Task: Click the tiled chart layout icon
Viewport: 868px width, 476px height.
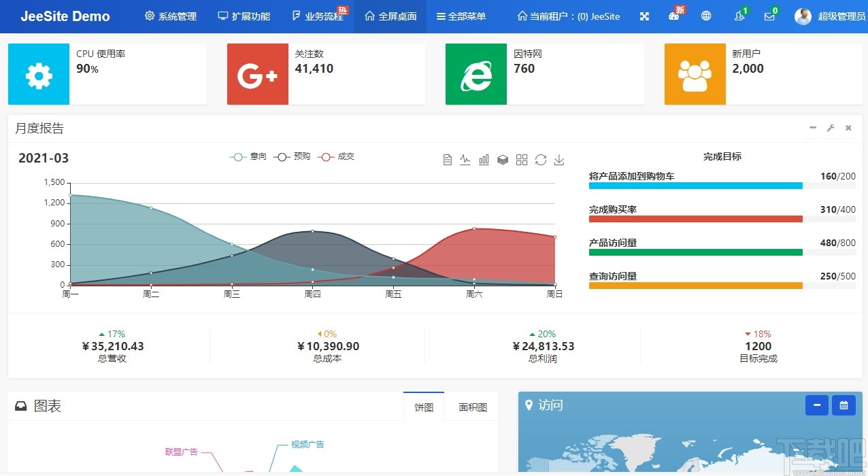Action: pos(522,160)
